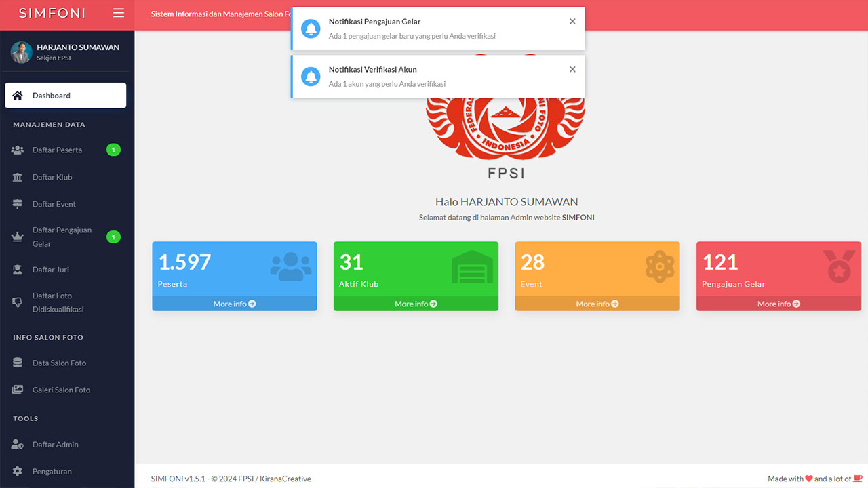The image size is (868, 488).
Task: Open More info on the Pengajuan Gelar card
Action: click(x=778, y=304)
